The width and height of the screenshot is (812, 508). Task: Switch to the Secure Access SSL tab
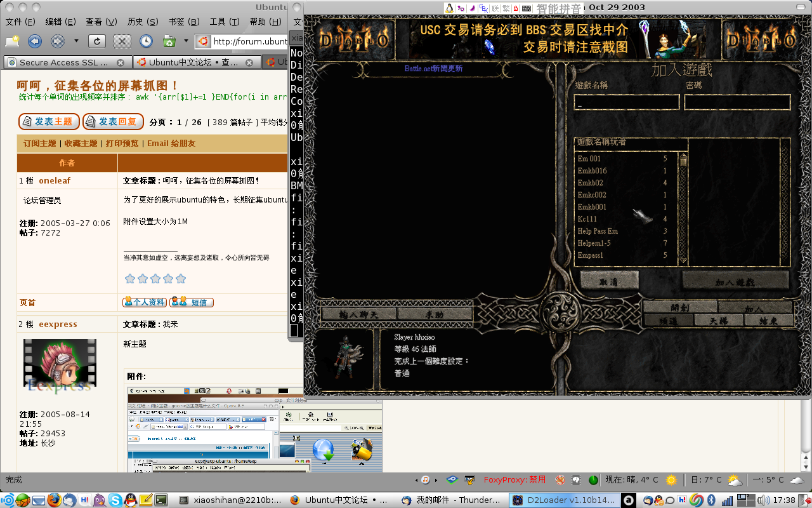point(63,62)
